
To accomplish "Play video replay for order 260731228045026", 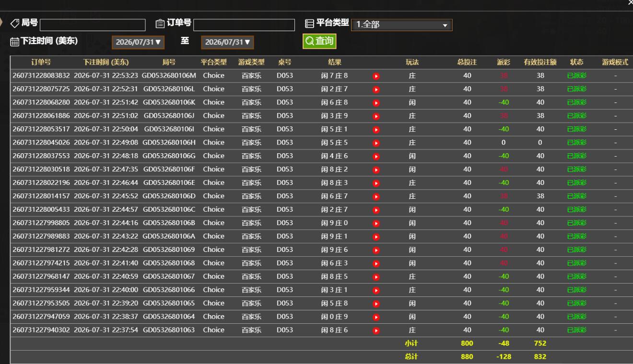I will click(x=376, y=143).
